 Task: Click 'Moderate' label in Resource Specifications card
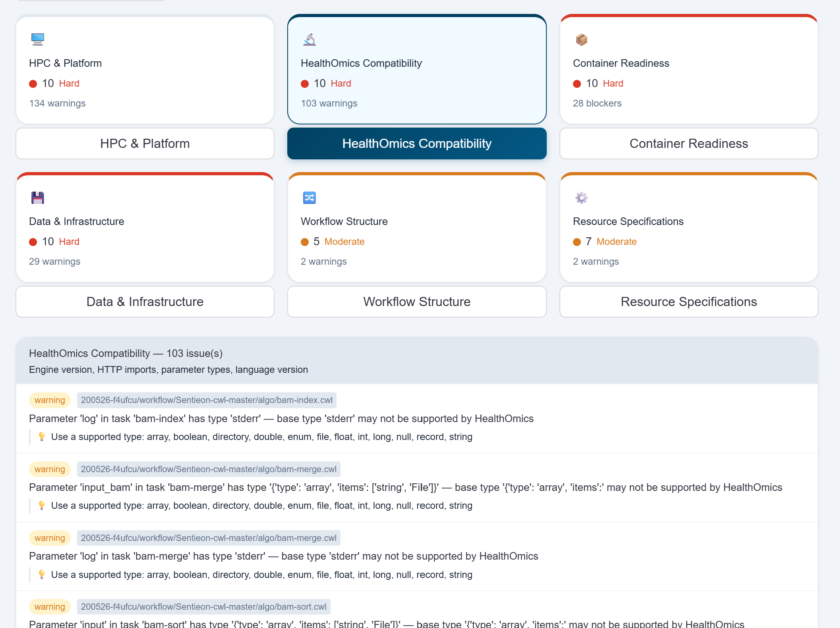click(x=617, y=242)
